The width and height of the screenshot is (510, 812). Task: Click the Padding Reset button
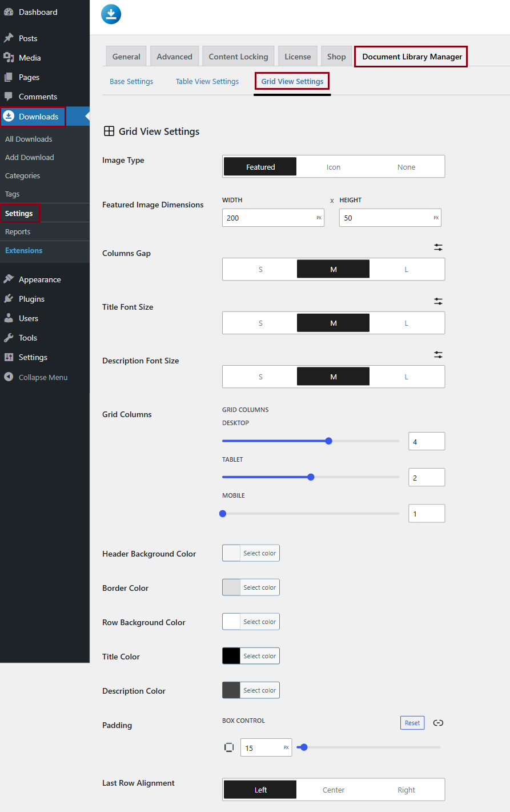tap(412, 723)
